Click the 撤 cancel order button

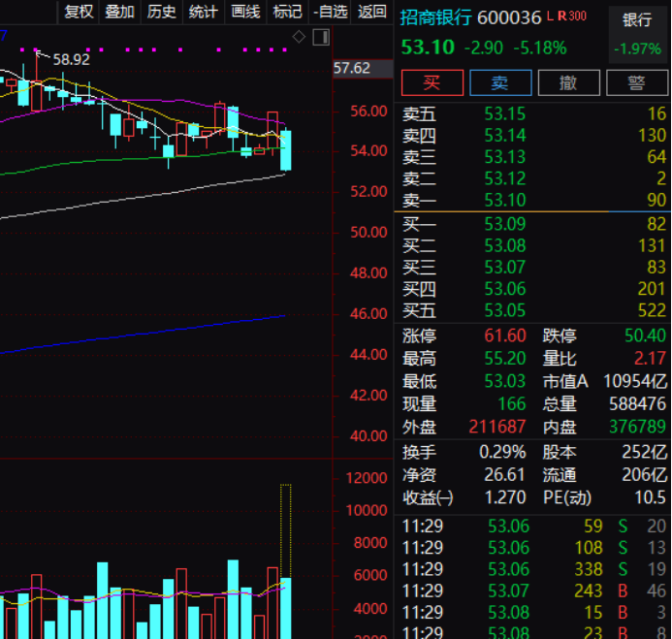(568, 82)
